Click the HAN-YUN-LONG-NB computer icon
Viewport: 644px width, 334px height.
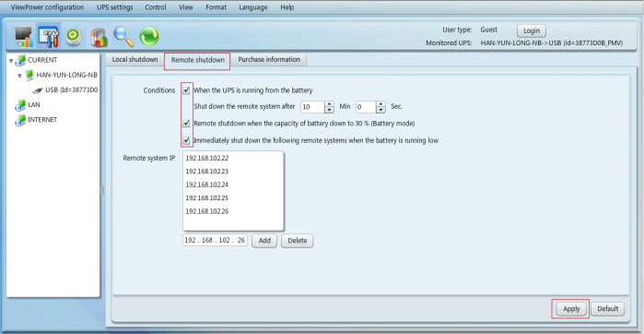[29, 76]
